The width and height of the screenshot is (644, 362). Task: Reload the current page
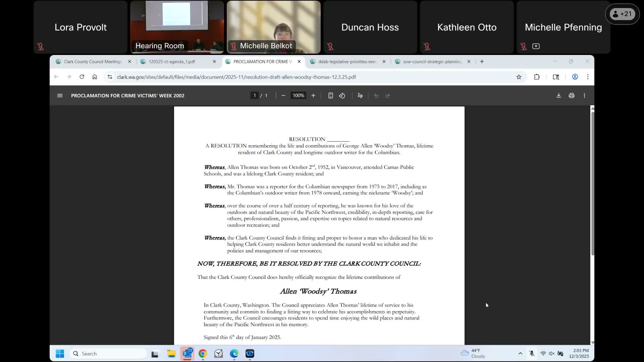[x=82, y=77]
